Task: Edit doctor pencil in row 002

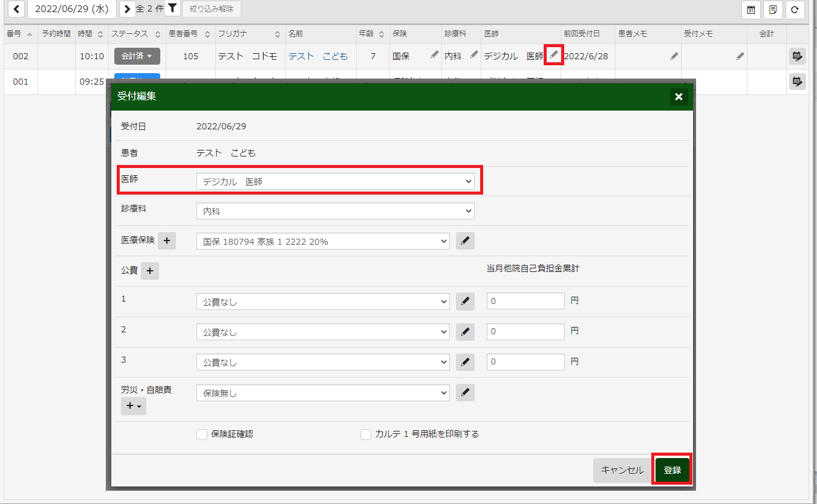Action: [x=554, y=55]
